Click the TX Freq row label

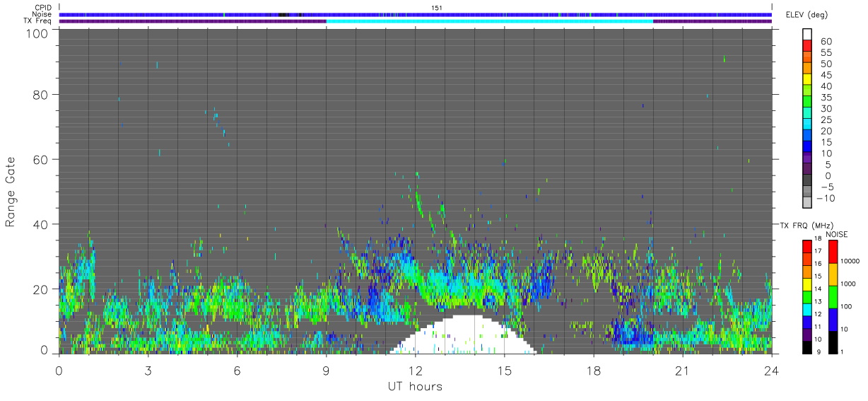[x=38, y=21]
